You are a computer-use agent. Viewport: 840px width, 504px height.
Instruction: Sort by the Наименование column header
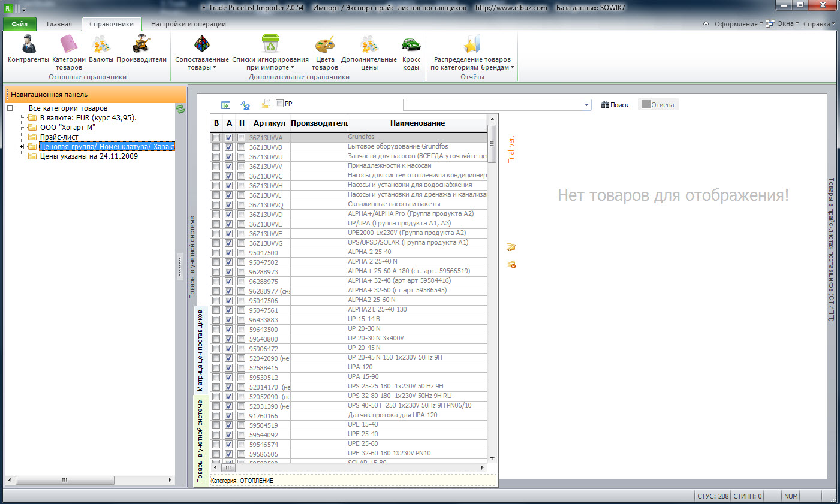(x=417, y=123)
